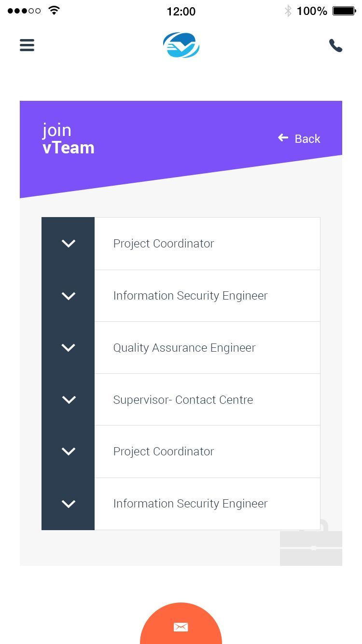Select the Supervisor- Contact Centre job title

coord(183,399)
